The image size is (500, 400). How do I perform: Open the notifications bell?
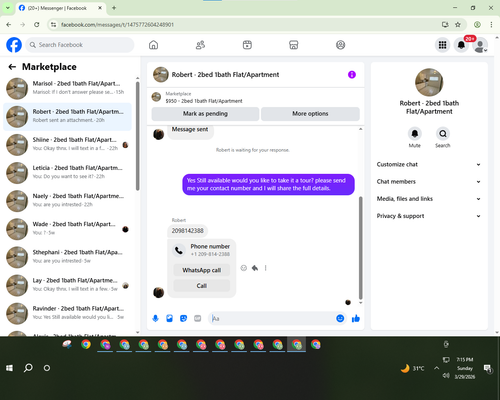coord(461,45)
